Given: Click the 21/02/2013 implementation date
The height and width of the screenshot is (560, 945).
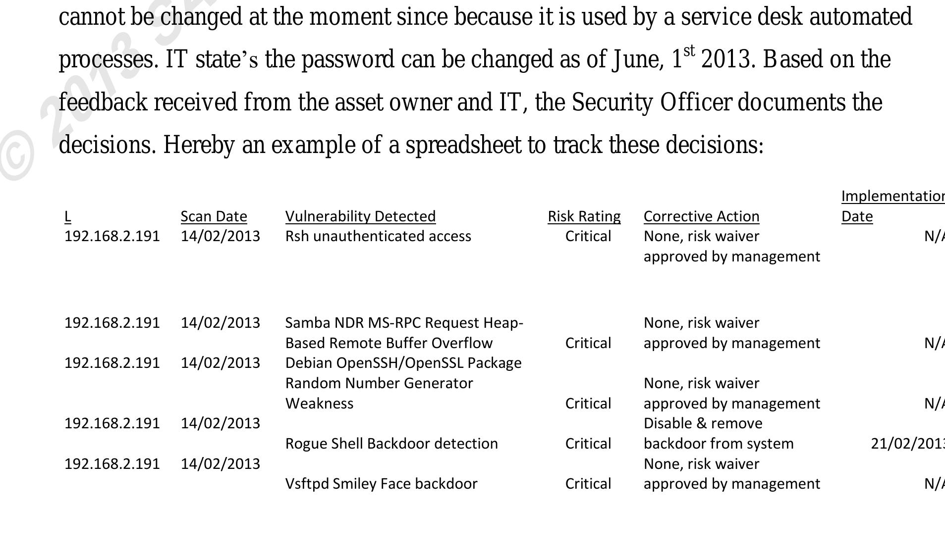Looking at the screenshot, I should click(908, 444).
